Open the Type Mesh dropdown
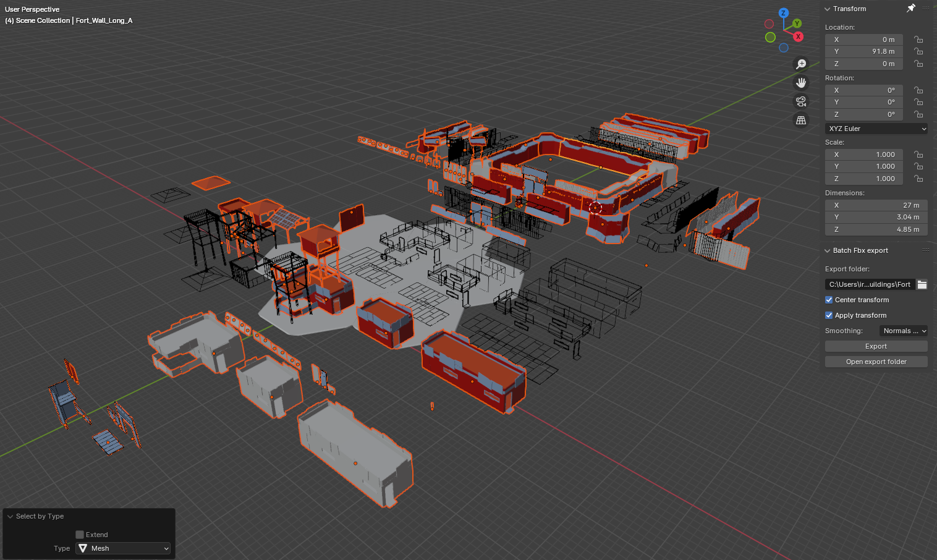The image size is (937, 560). 123,548
